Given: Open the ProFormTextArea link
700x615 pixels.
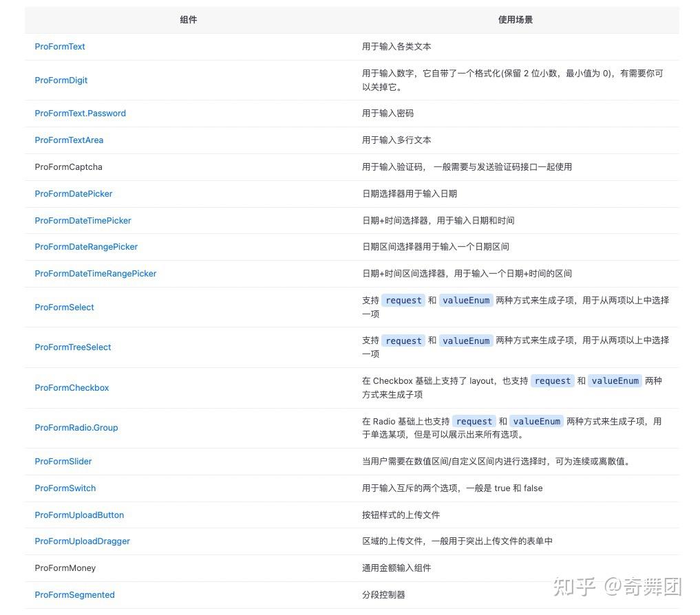Looking at the screenshot, I should pyautogui.click(x=69, y=140).
